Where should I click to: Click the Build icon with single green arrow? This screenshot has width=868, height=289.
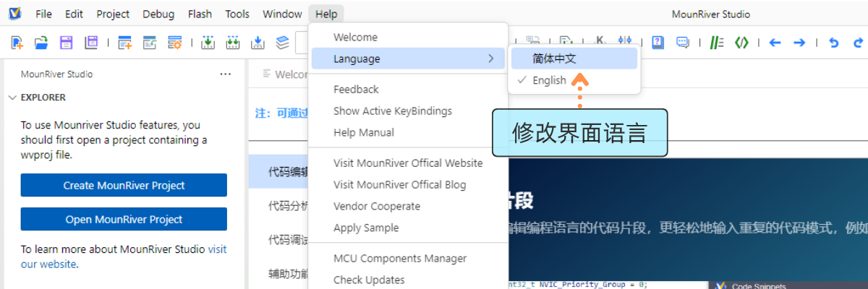208,43
